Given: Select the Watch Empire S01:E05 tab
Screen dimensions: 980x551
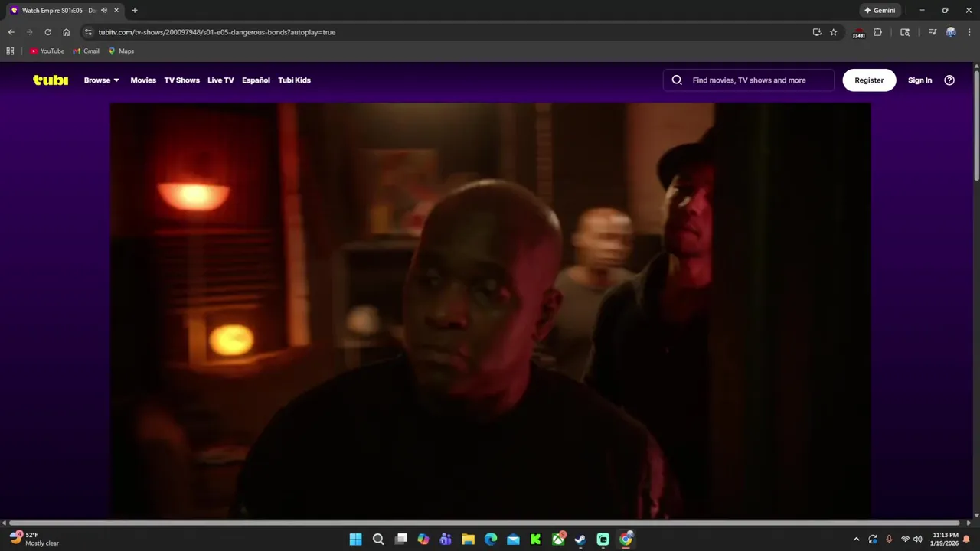Looking at the screenshot, I should click(64, 11).
